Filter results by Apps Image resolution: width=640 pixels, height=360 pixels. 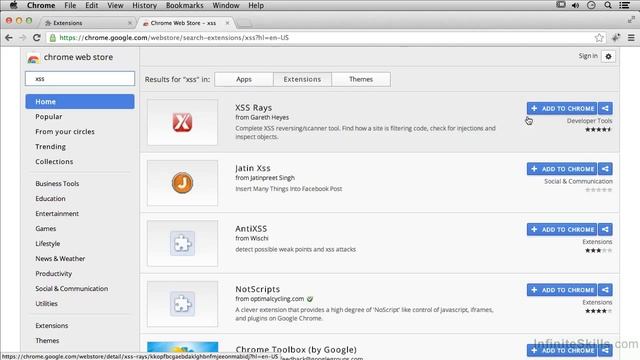[244, 79]
